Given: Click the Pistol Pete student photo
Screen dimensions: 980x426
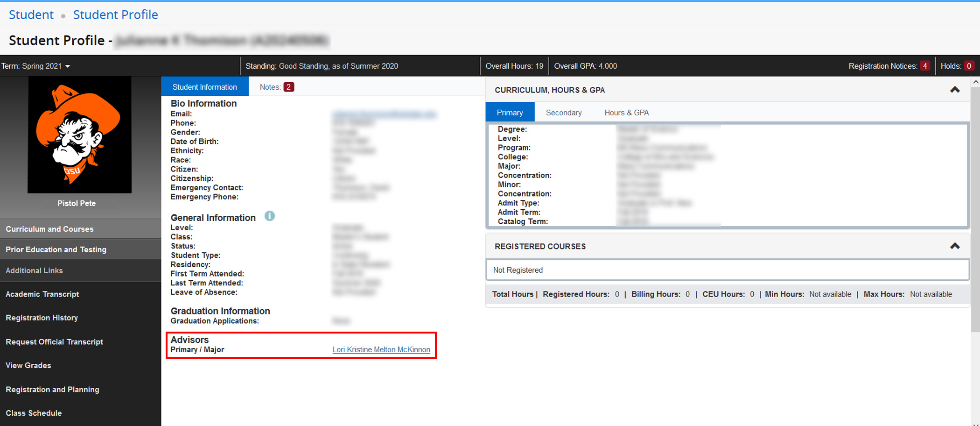Looking at the screenshot, I should (x=79, y=135).
